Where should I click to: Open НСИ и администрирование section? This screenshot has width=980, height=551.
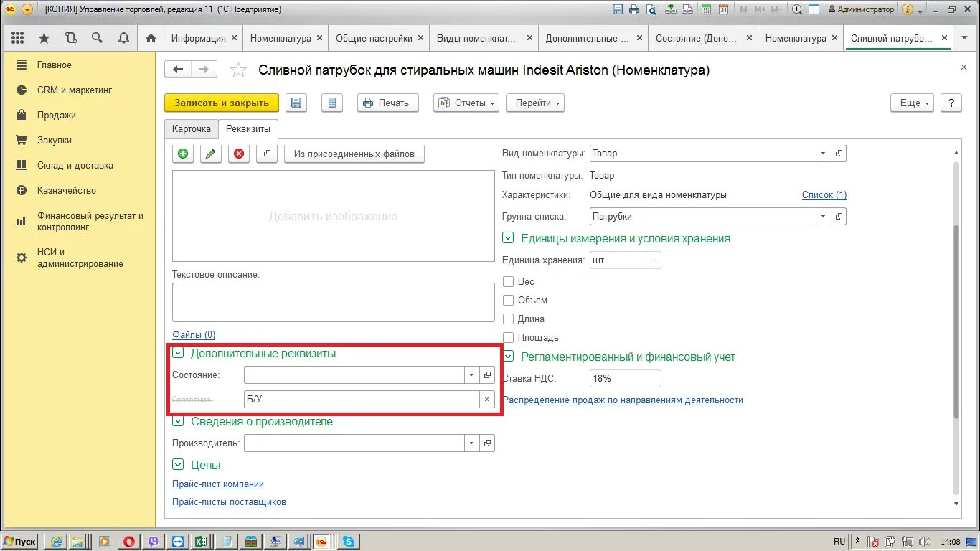(80, 258)
